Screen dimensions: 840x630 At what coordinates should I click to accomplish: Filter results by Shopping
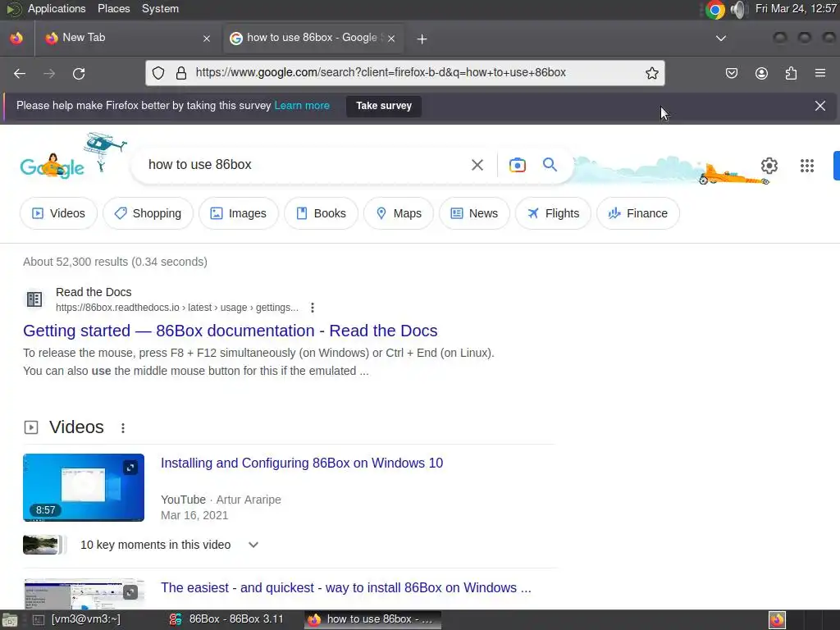click(x=148, y=213)
